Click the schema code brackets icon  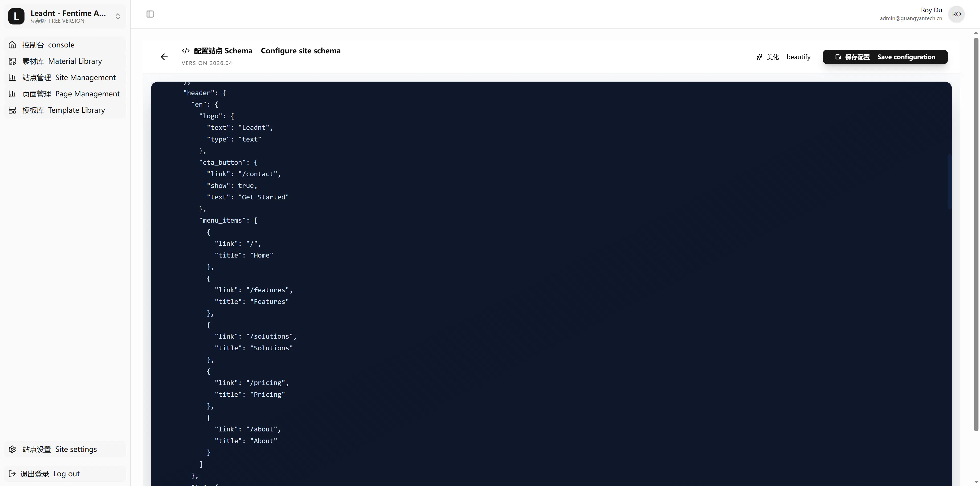click(186, 50)
